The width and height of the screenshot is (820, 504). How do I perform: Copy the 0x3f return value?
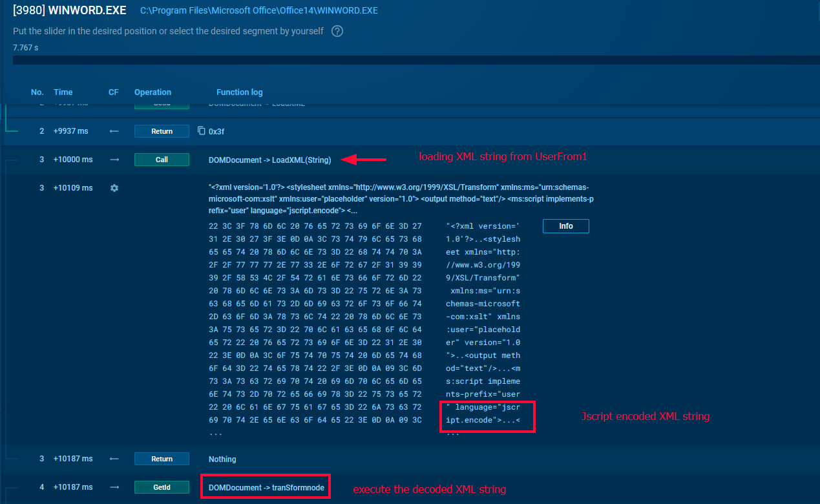click(201, 131)
